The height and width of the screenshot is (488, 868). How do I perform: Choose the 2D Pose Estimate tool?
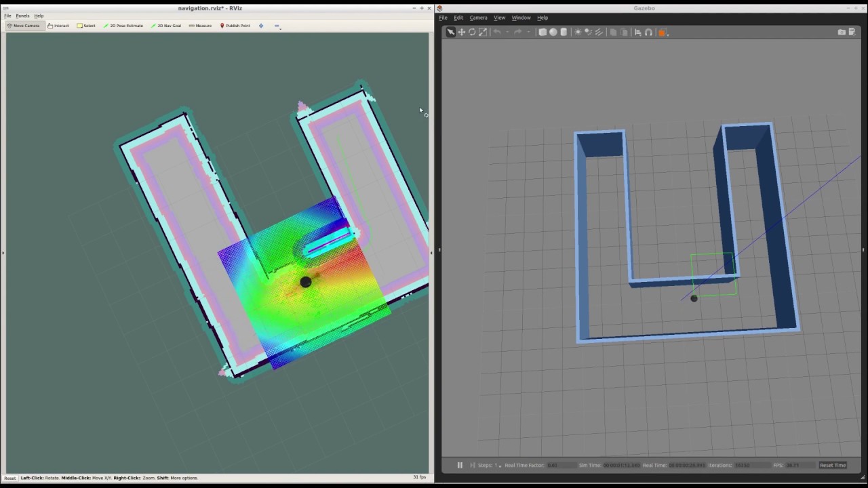123,26
